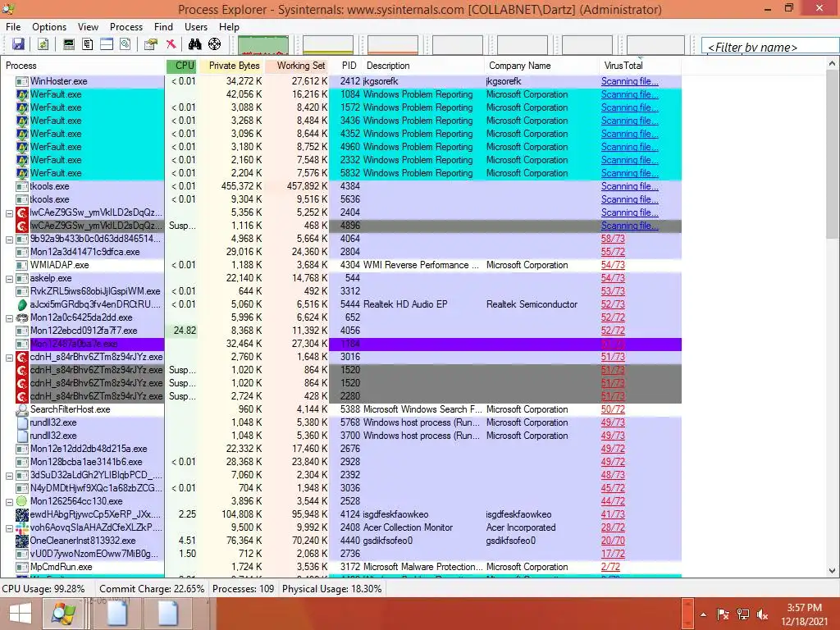Image resolution: width=840 pixels, height=630 pixels.
Task: Open process Properties toolbar icon
Action: click(x=151, y=44)
